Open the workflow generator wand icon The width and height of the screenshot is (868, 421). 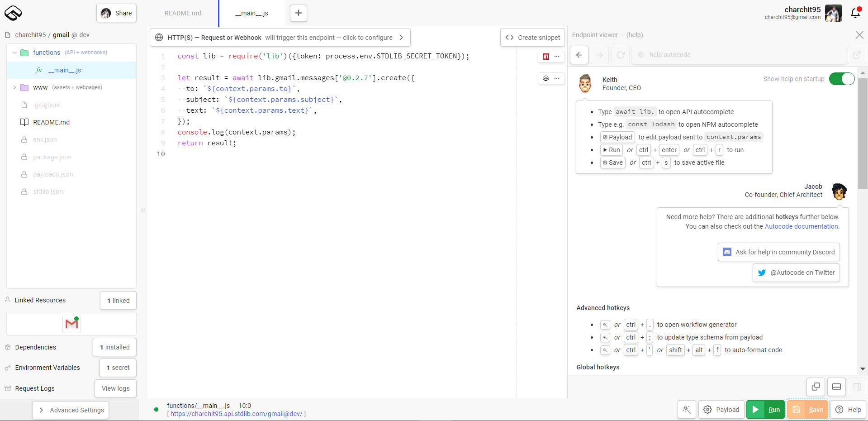tap(687, 410)
